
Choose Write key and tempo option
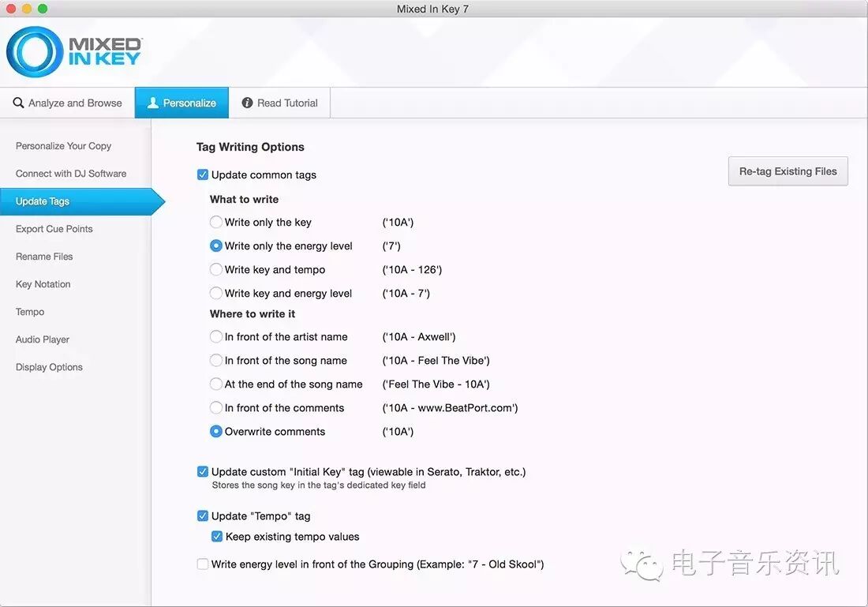[x=216, y=270]
